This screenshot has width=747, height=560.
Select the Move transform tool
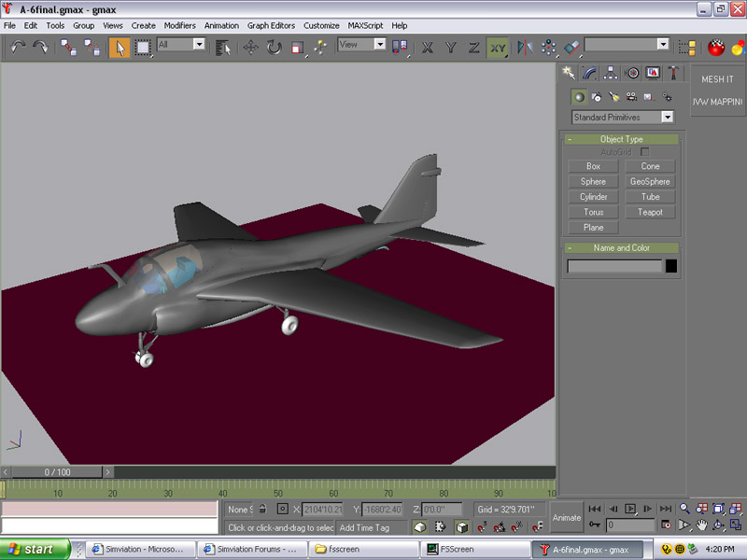pyautogui.click(x=251, y=46)
